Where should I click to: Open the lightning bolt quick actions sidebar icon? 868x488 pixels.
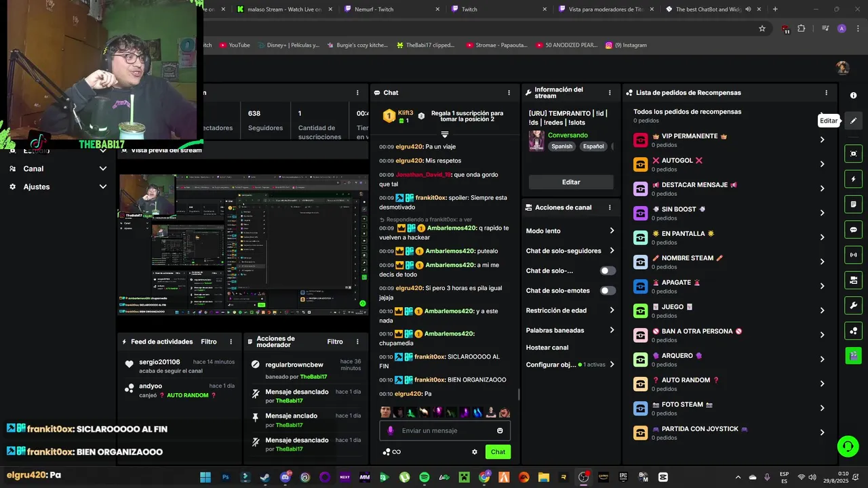point(853,179)
